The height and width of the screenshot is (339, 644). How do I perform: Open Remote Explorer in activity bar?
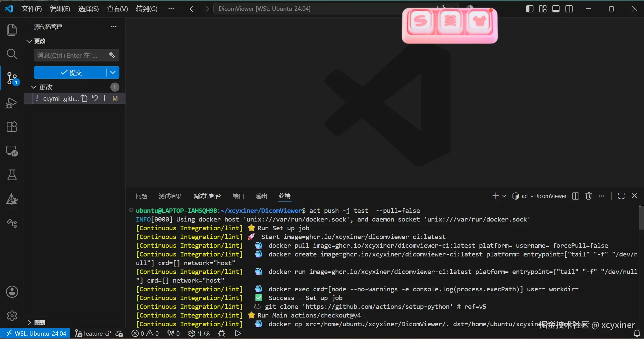tap(12, 151)
